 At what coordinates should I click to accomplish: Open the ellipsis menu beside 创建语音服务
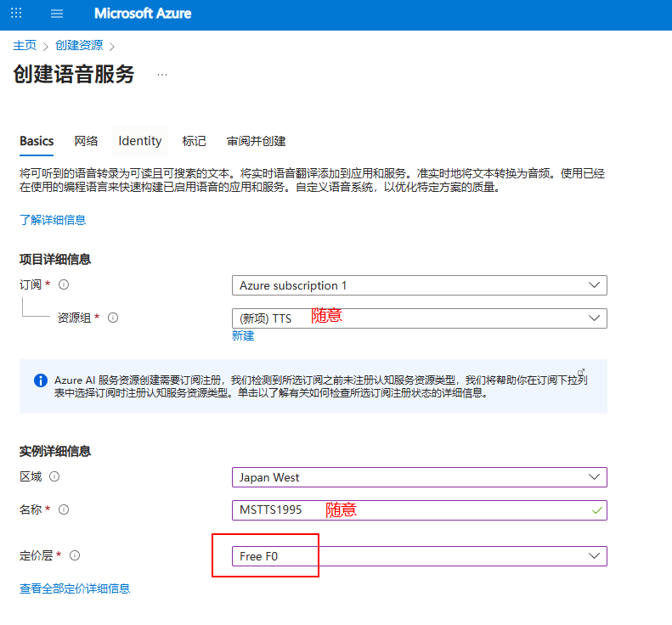162,75
